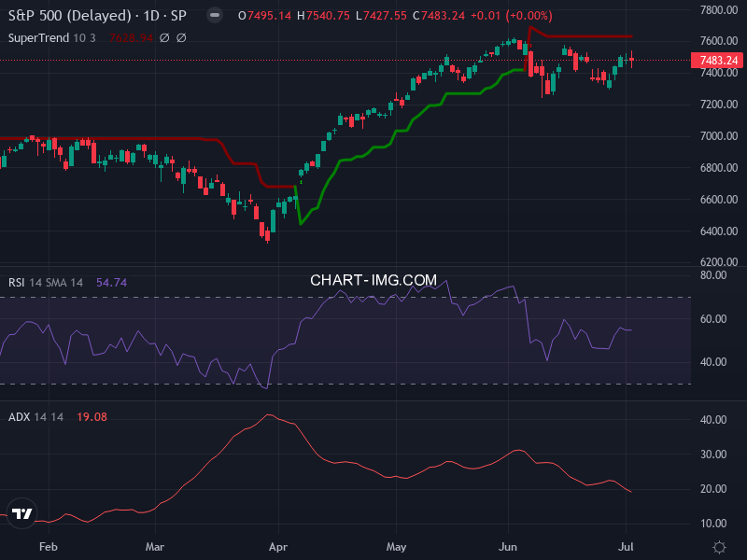Click the 10.00 ADX axis label
This screenshot has height=560, width=747.
713,524
